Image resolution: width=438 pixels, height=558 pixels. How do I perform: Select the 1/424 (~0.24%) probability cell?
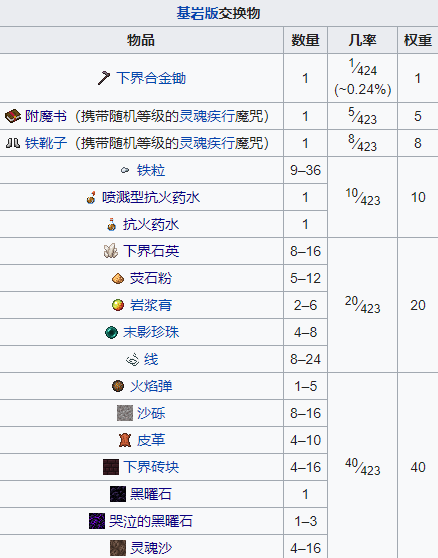pyautogui.click(x=362, y=78)
